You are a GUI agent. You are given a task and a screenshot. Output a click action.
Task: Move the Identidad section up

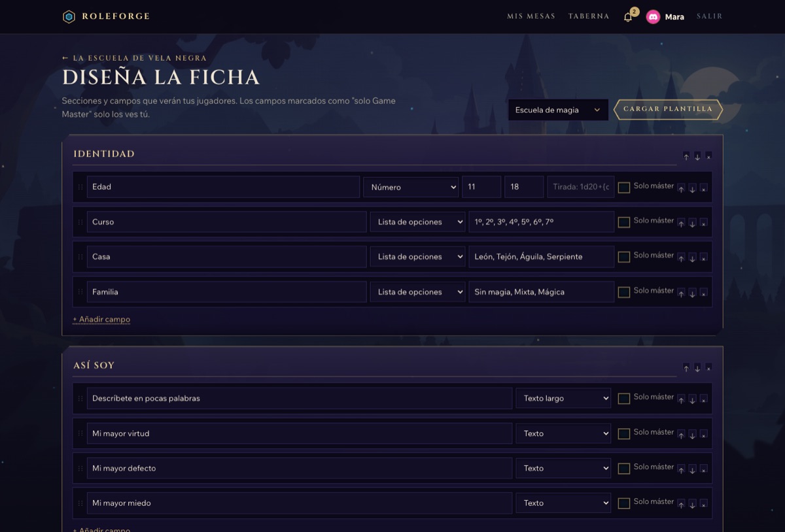(x=686, y=156)
